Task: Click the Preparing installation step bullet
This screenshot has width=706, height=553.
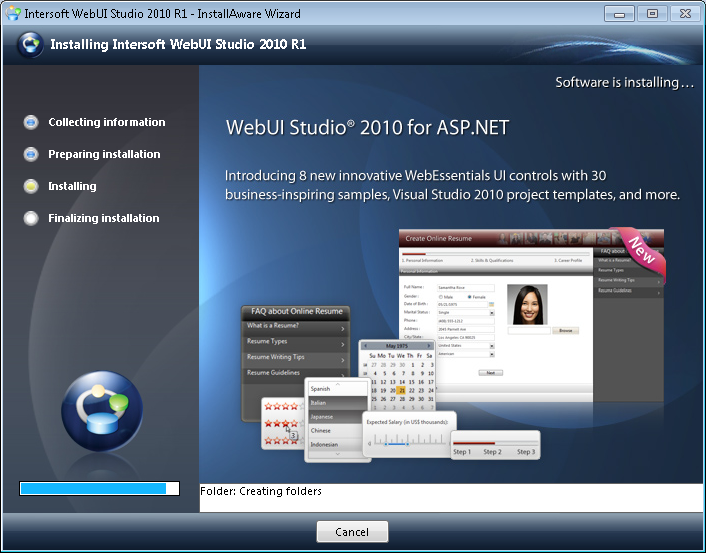Action: point(30,154)
